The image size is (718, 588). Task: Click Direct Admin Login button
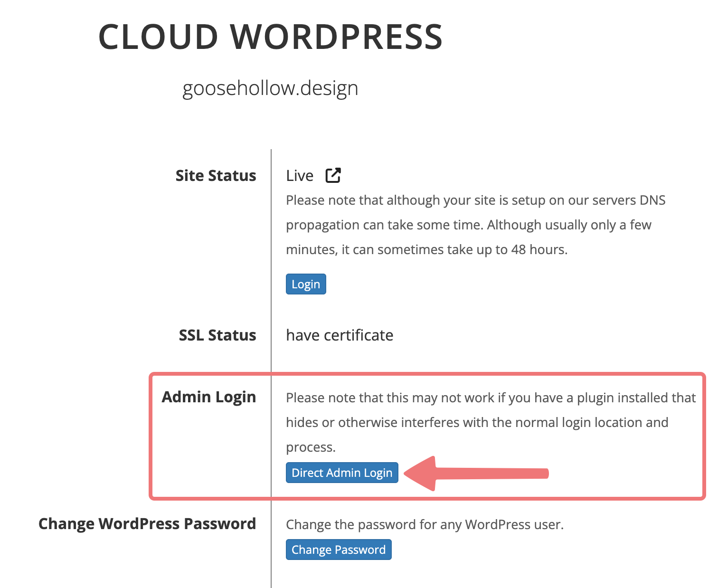(x=342, y=473)
